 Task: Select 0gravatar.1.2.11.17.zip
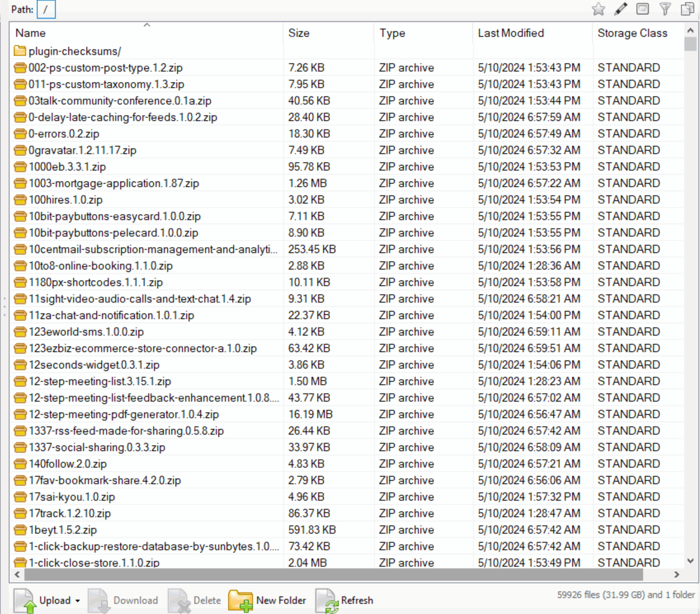tap(82, 150)
